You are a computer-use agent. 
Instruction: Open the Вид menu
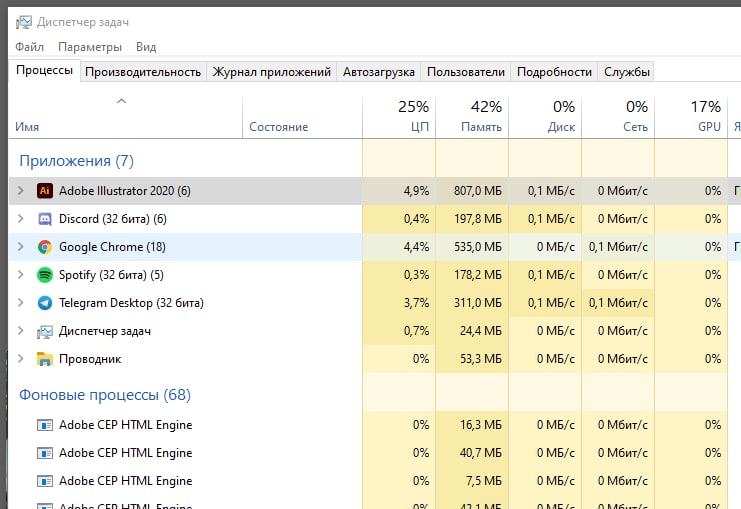coord(146,47)
